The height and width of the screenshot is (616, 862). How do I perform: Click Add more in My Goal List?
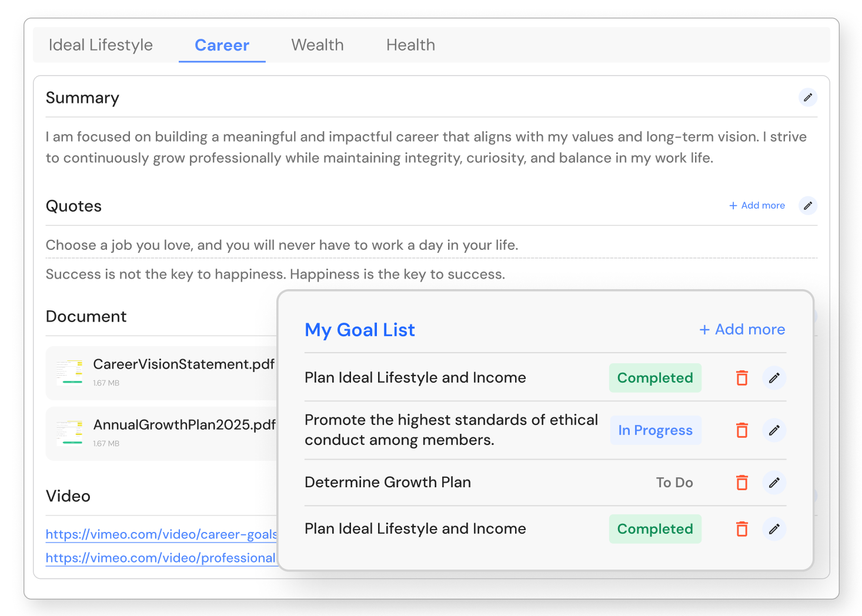tap(742, 330)
